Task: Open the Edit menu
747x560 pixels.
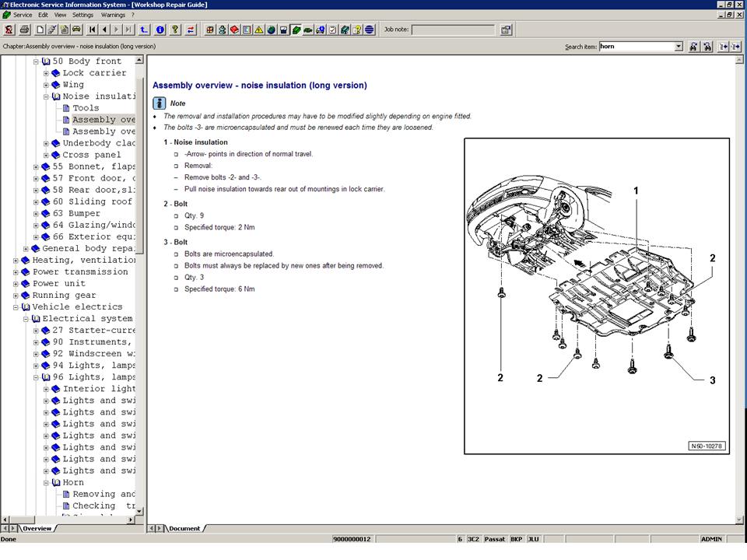Action: point(43,15)
